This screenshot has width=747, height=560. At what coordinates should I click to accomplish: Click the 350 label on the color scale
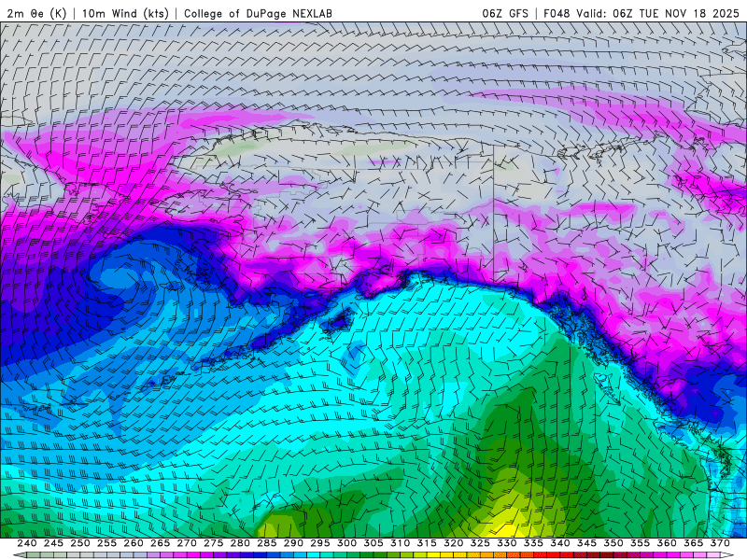coord(613,543)
